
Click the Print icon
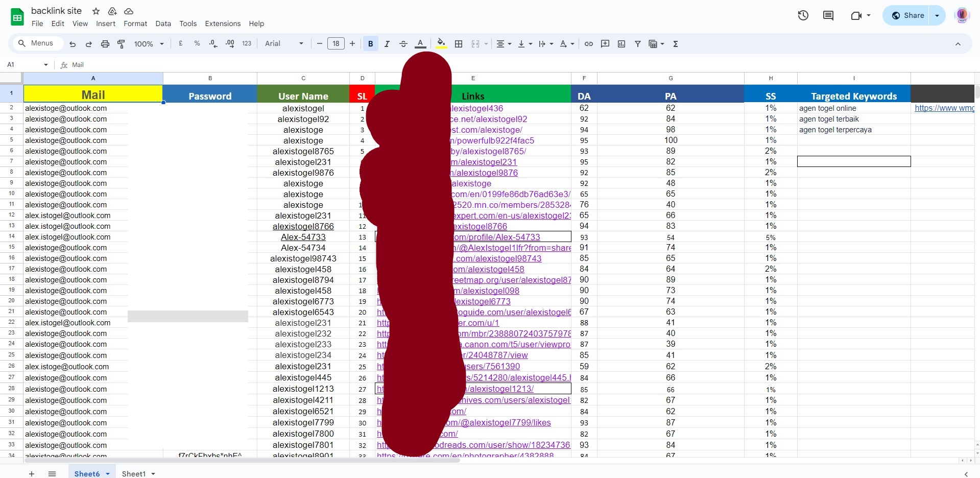105,44
